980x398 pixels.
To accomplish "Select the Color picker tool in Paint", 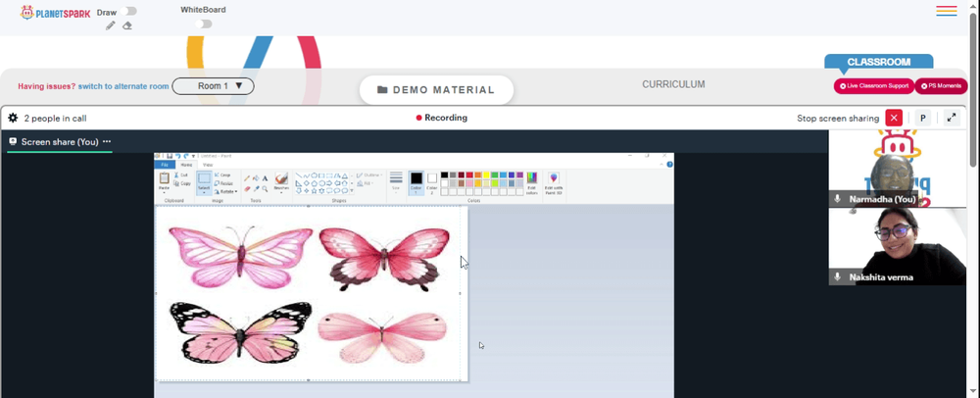I will [256, 188].
